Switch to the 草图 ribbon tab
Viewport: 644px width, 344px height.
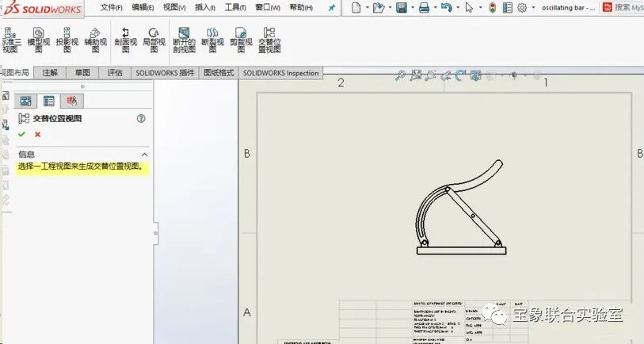[82, 73]
